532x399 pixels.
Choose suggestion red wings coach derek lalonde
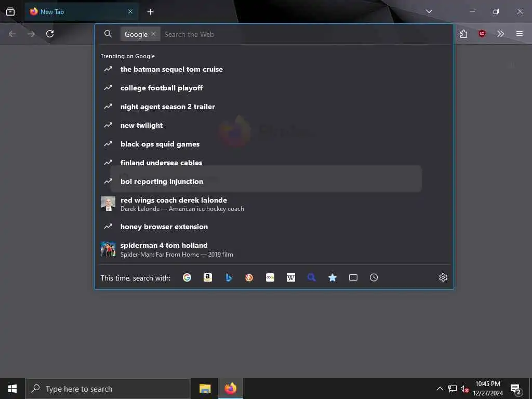(x=274, y=204)
